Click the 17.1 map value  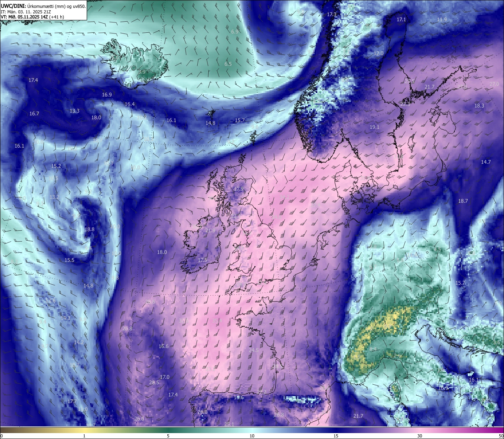click(x=401, y=19)
